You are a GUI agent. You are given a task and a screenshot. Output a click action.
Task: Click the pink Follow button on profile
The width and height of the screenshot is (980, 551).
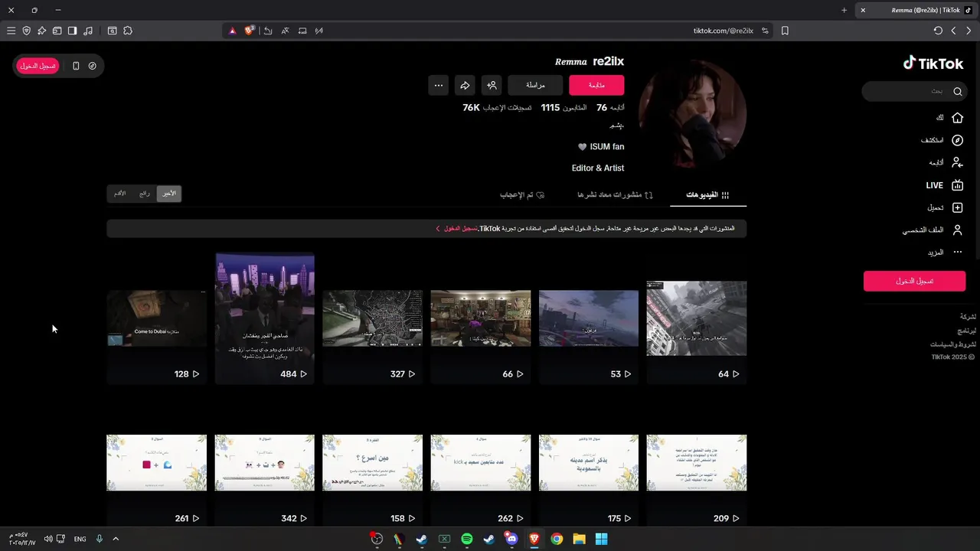pos(596,85)
